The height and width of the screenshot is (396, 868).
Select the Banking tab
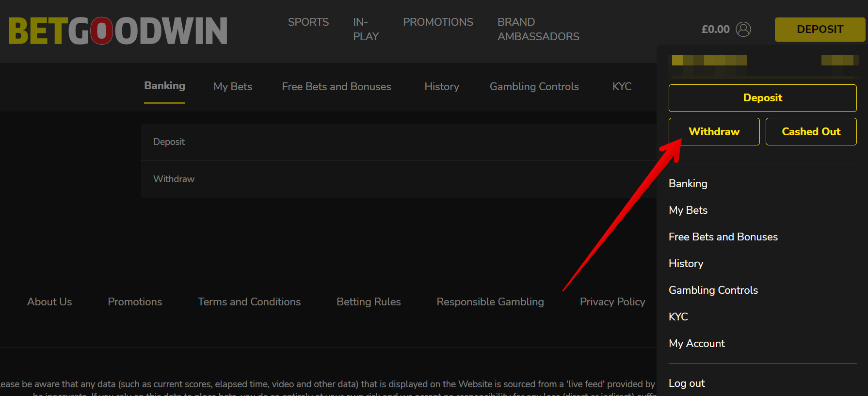pyautogui.click(x=164, y=86)
